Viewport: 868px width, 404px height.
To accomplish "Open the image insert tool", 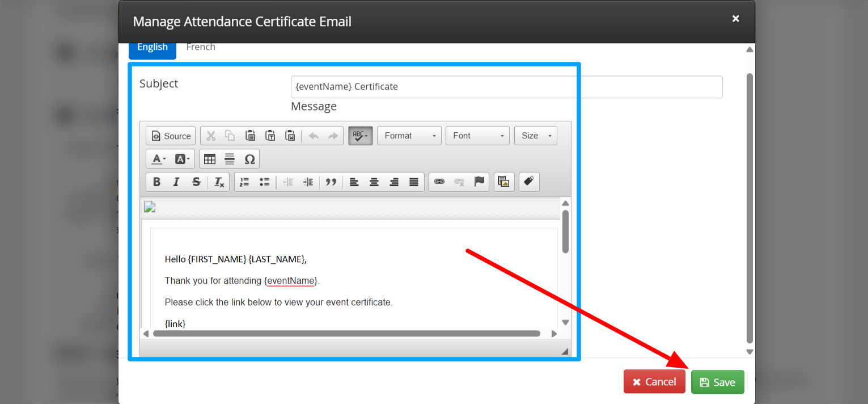I will (504, 182).
